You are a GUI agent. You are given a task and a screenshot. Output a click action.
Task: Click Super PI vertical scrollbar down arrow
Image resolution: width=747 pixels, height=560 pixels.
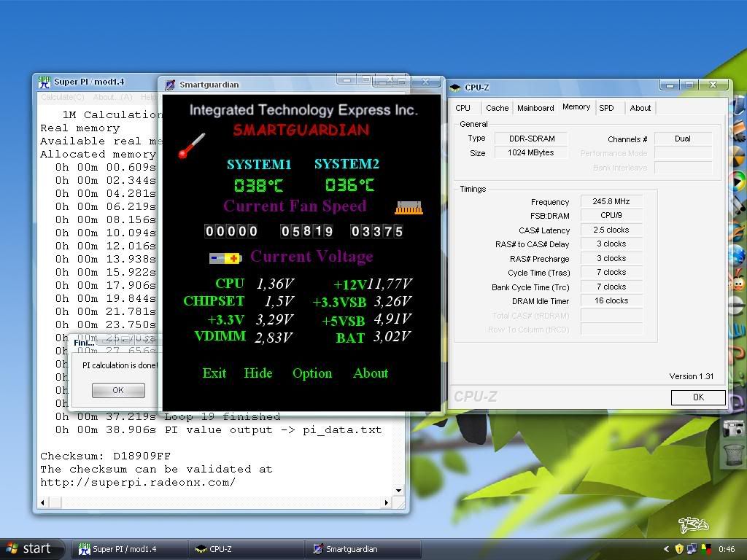[398, 491]
